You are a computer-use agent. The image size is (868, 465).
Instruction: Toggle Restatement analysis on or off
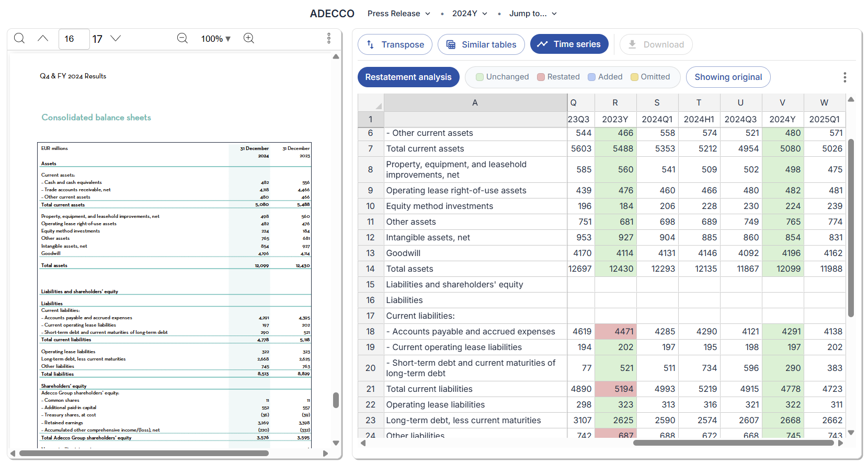pyautogui.click(x=408, y=77)
